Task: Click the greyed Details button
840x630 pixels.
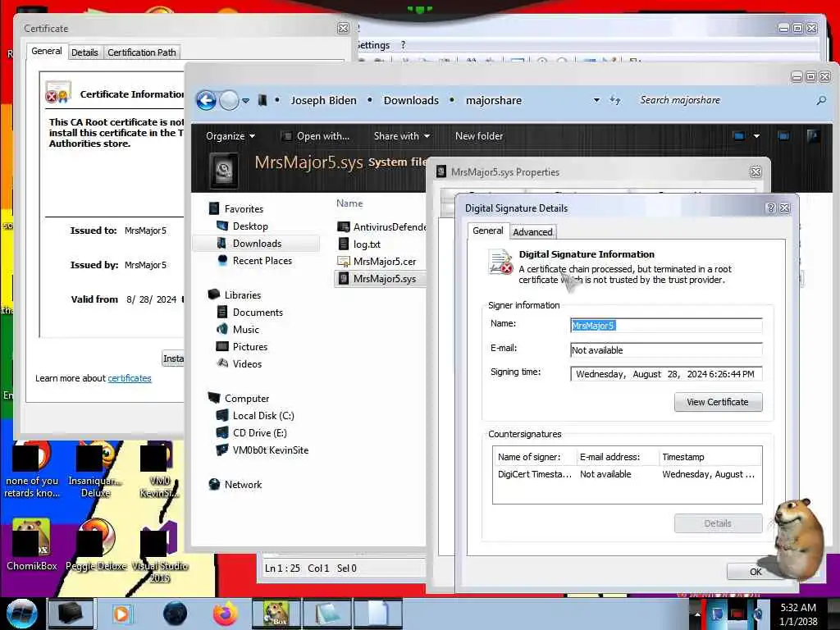Action: coord(718,523)
